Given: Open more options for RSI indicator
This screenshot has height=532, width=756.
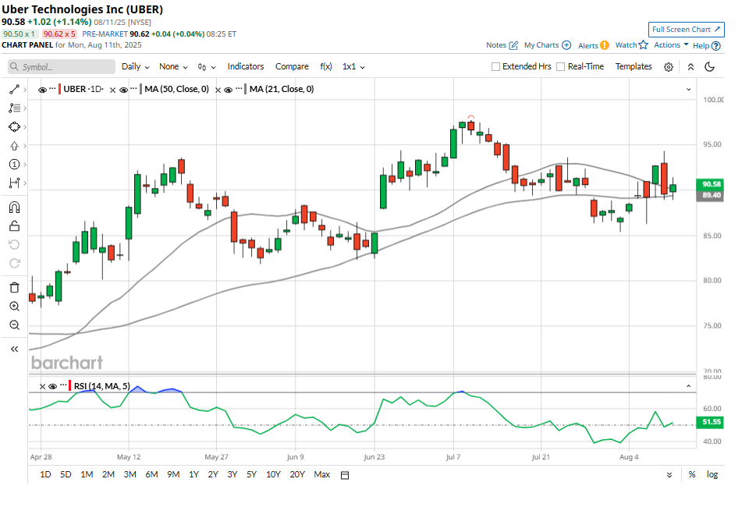Looking at the screenshot, I should [x=63, y=385].
